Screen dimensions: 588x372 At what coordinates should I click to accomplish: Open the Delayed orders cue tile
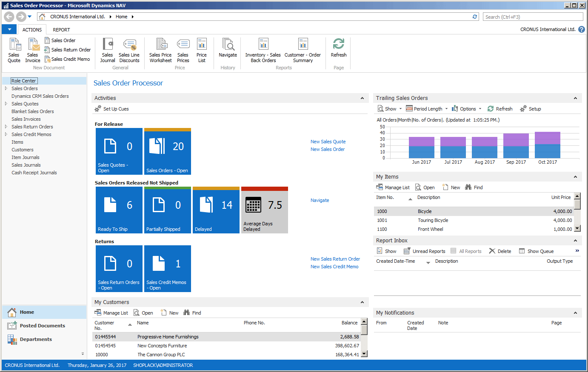tap(216, 210)
